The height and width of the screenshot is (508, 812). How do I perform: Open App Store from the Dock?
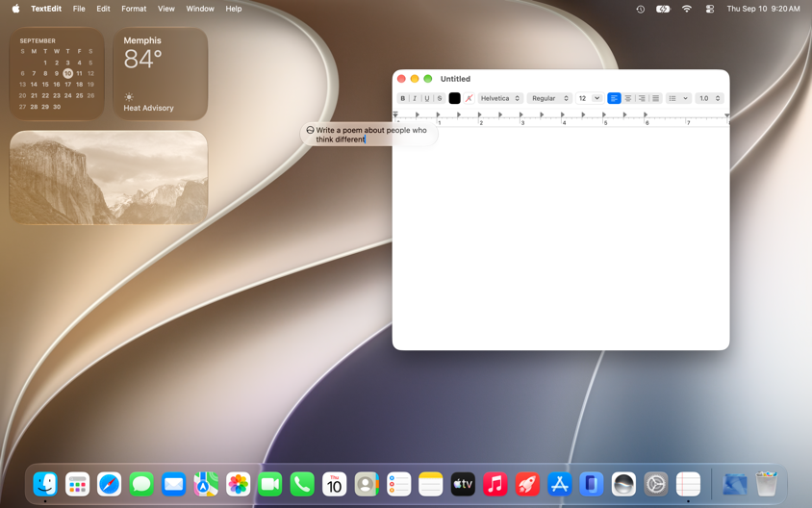pos(559,484)
